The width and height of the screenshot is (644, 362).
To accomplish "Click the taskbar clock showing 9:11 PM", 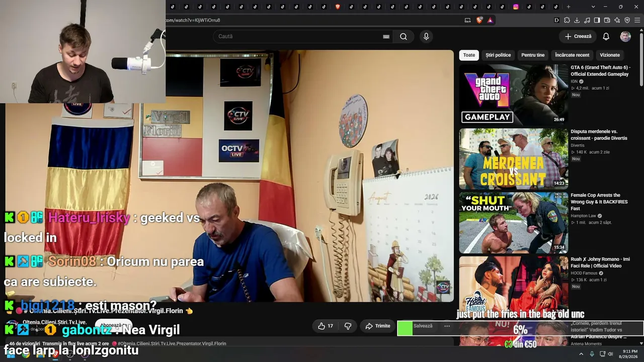I will click(628, 354).
